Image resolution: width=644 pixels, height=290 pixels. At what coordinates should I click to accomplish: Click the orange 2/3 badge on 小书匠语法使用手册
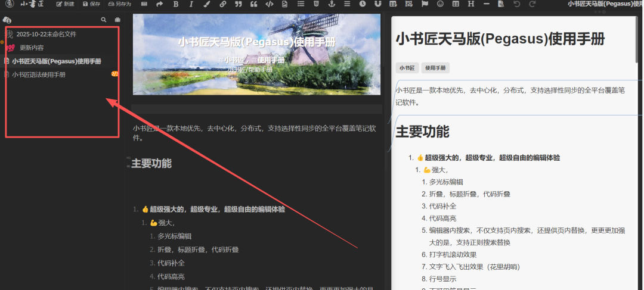pos(115,74)
